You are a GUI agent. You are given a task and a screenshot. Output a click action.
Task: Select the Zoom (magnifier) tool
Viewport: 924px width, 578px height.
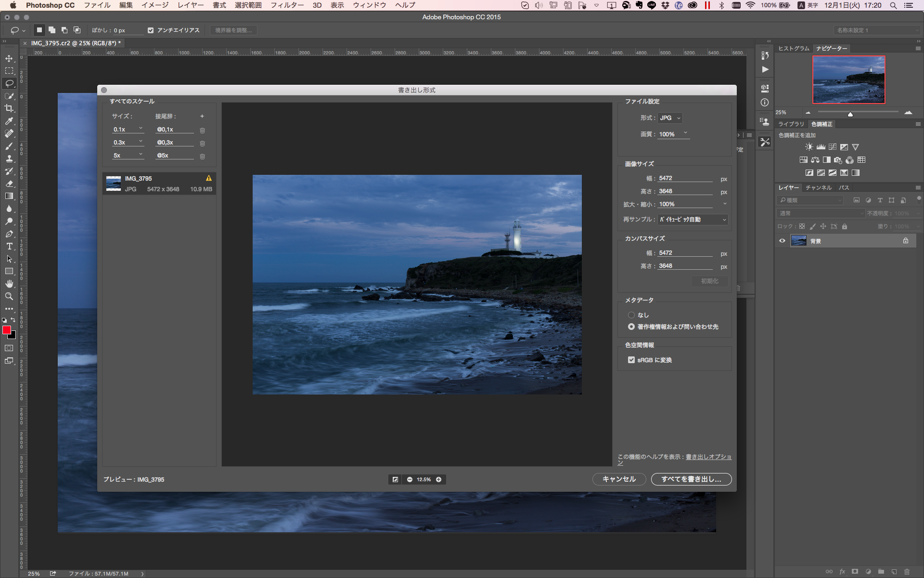[x=9, y=296]
